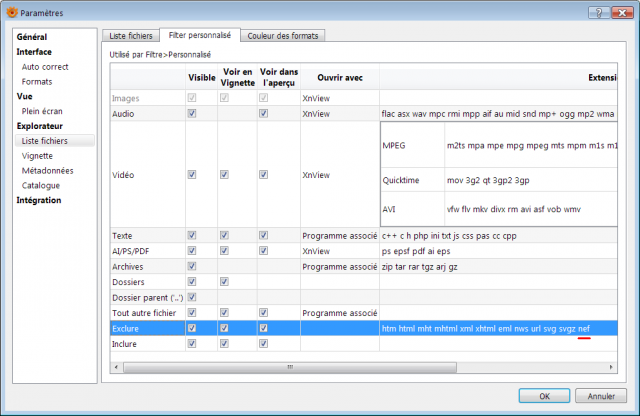The width and height of the screenshot is (640, 416).
Task: Select Interface in the sidebar
Action: pyautogui.click(x=34, y=52)
